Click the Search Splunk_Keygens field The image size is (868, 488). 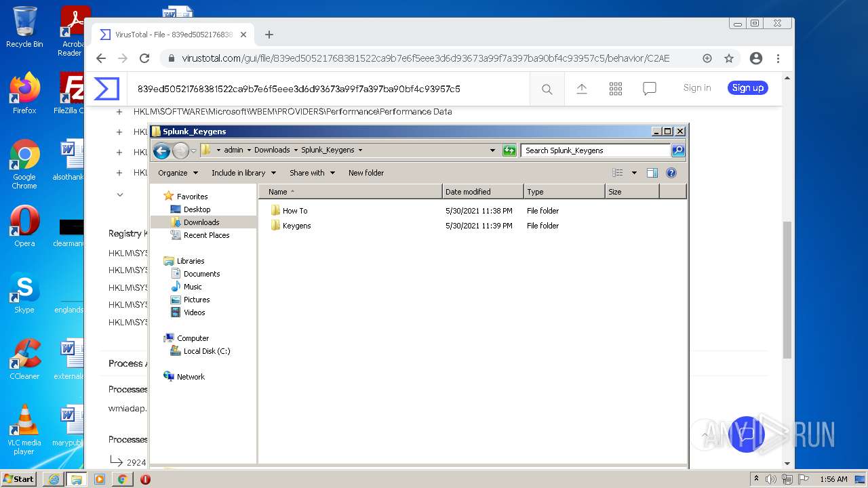coord(595,150)
